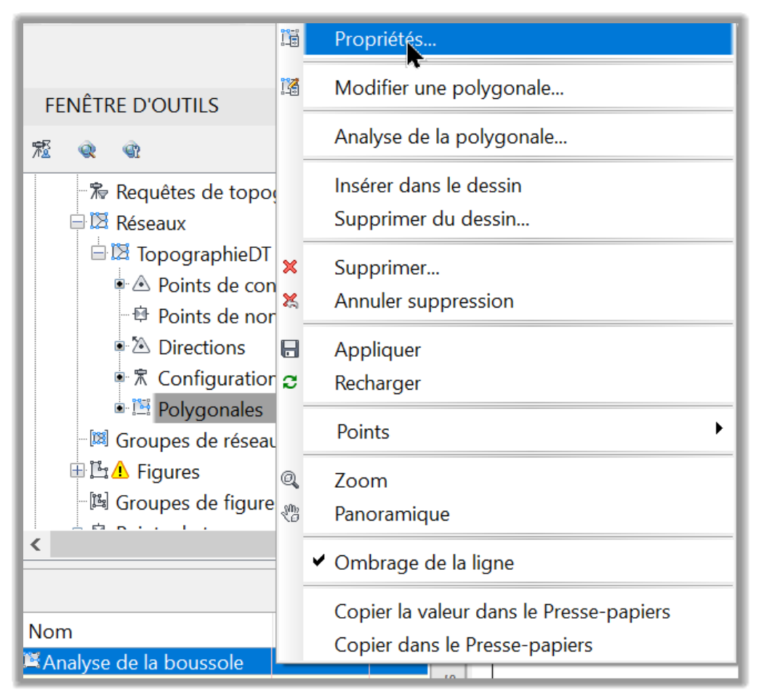Select Directions in the tree
Viewport: 764px width, 700px height.
click(x=201, y=347)
